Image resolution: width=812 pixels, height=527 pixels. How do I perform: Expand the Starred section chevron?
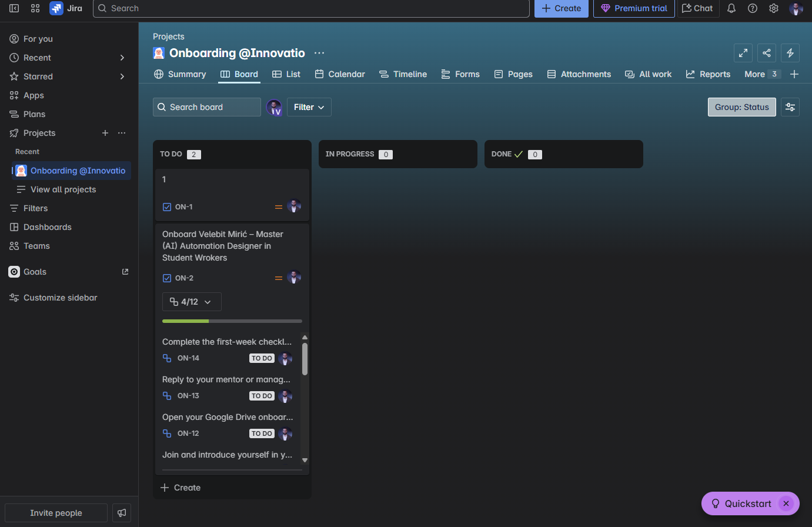pos(122,76)
